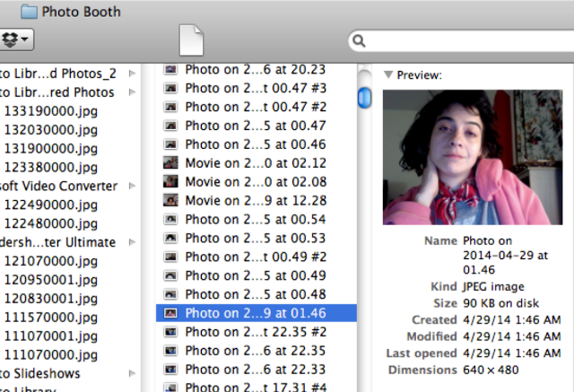
Task: Select file 111070001.jpg
Action: point(50,335)
